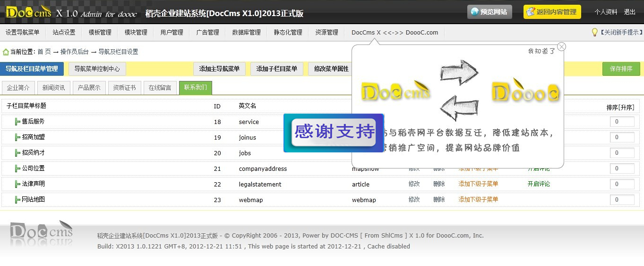Switch to 联系我们 tab
This screenshot has height=266, width=644.
click(196, 88)
